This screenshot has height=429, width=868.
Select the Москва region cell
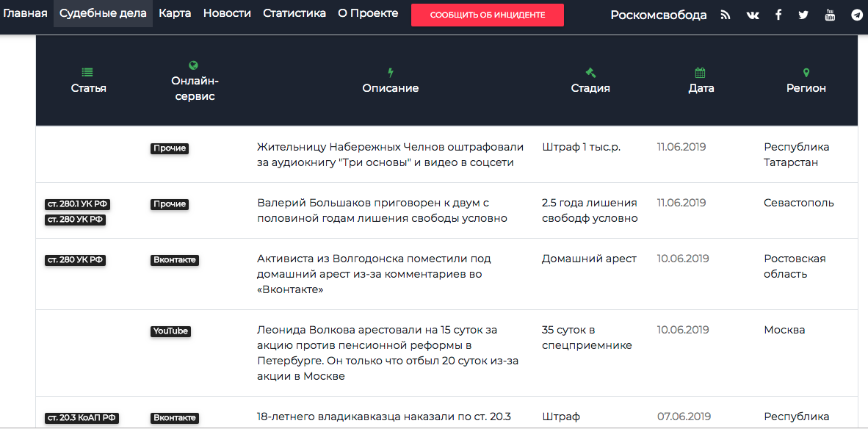click(x=784, y=330)
